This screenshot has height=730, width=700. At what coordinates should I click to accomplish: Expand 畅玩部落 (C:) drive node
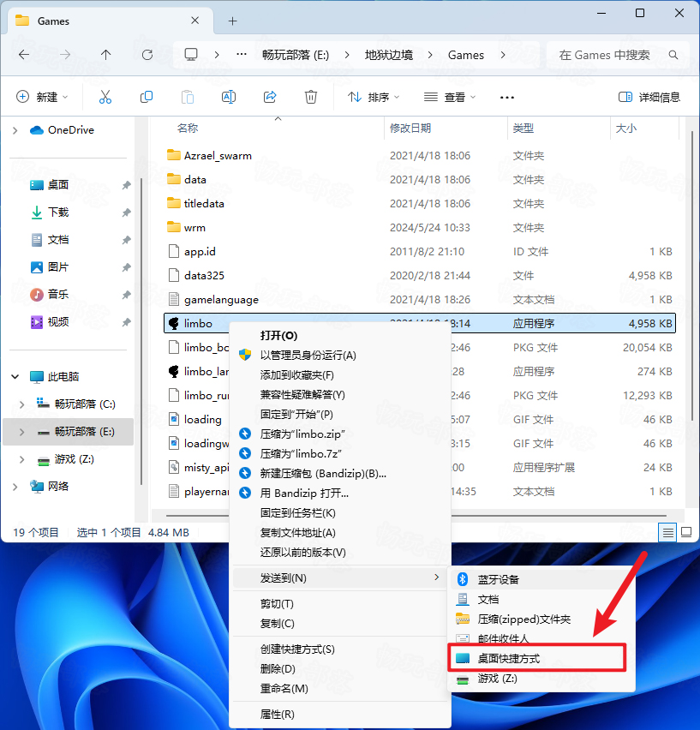pyautogui.click(x=22, y=404)
